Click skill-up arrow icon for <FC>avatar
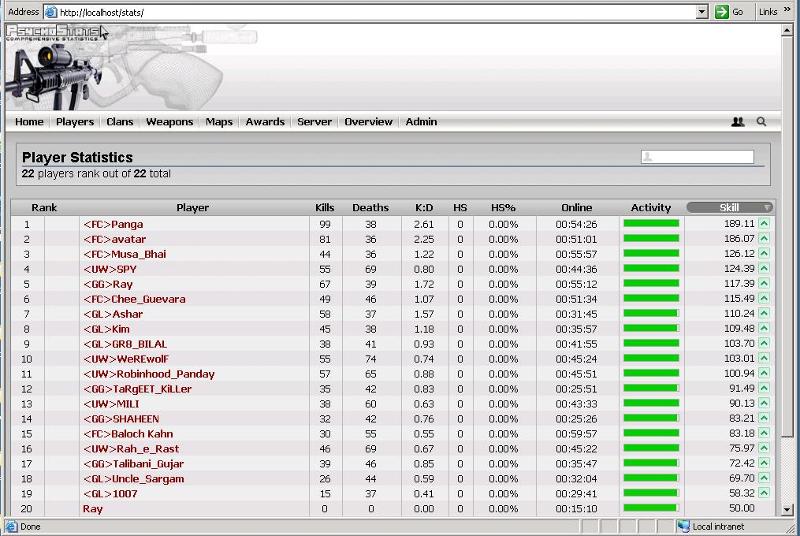 764,238
